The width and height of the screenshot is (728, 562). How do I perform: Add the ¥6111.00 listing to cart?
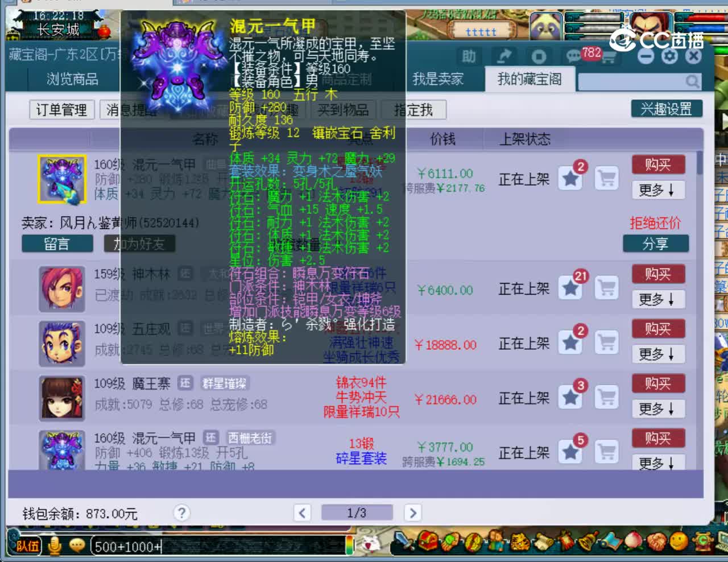coord(607,179)
